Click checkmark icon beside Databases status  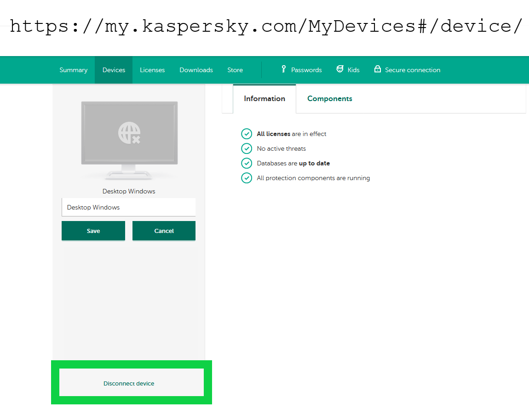tap(247, 163)
